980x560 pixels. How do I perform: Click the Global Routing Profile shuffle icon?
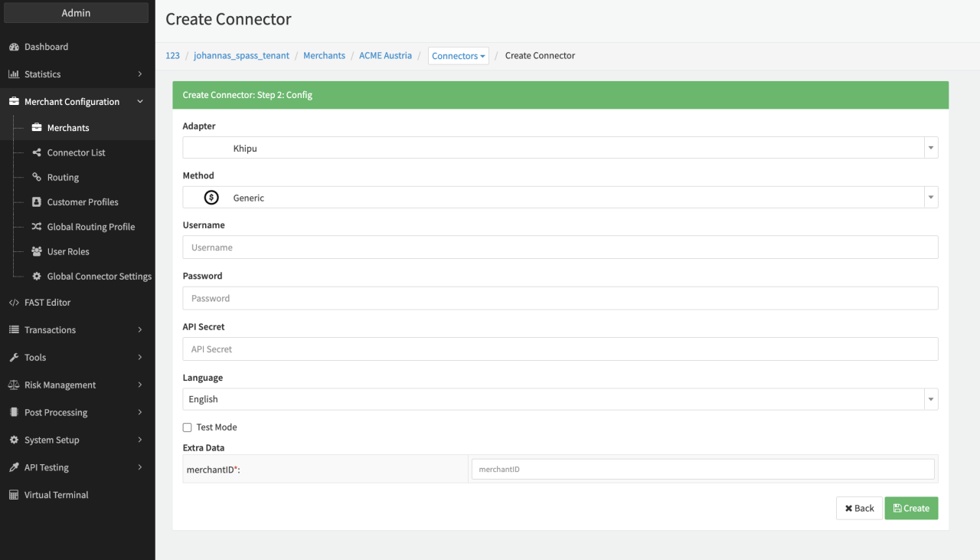point(37,227)
